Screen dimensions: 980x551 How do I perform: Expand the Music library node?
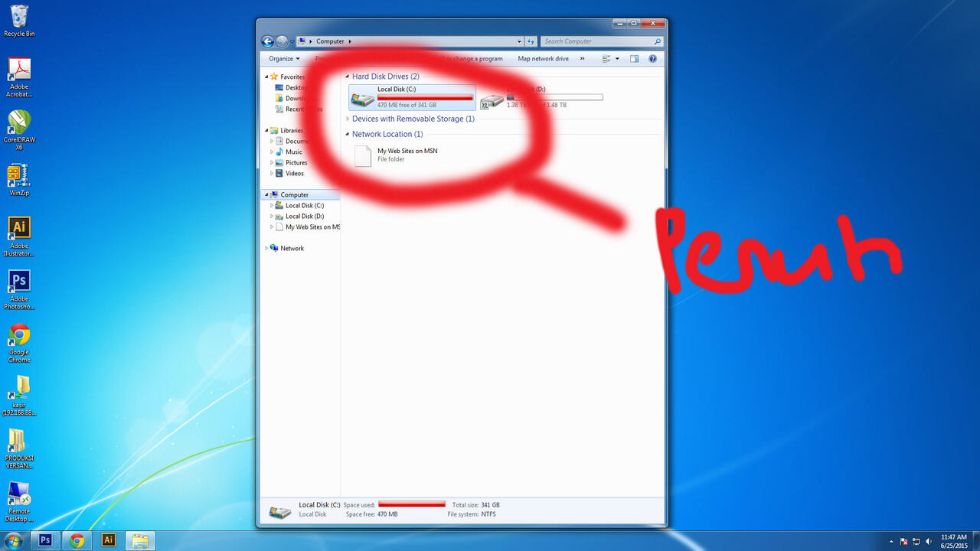coord(271,152)
